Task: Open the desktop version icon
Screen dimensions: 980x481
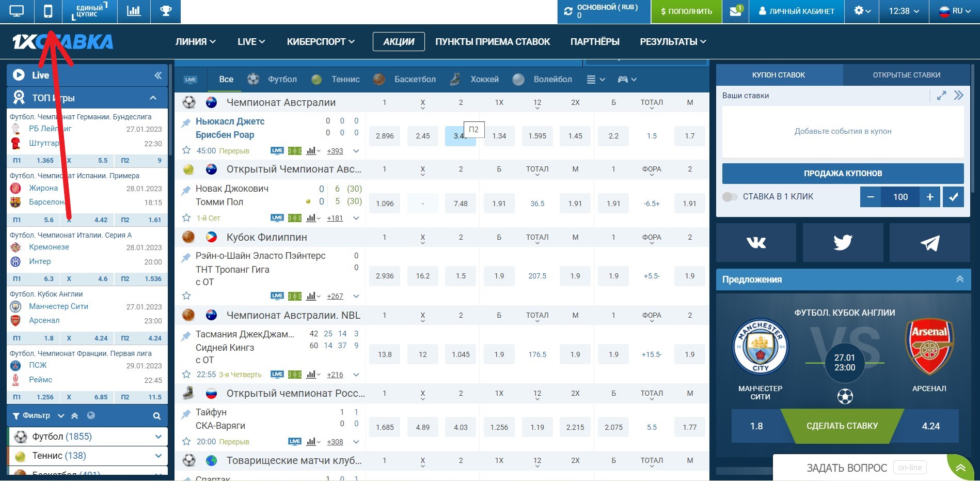Action: pos(17,11)
